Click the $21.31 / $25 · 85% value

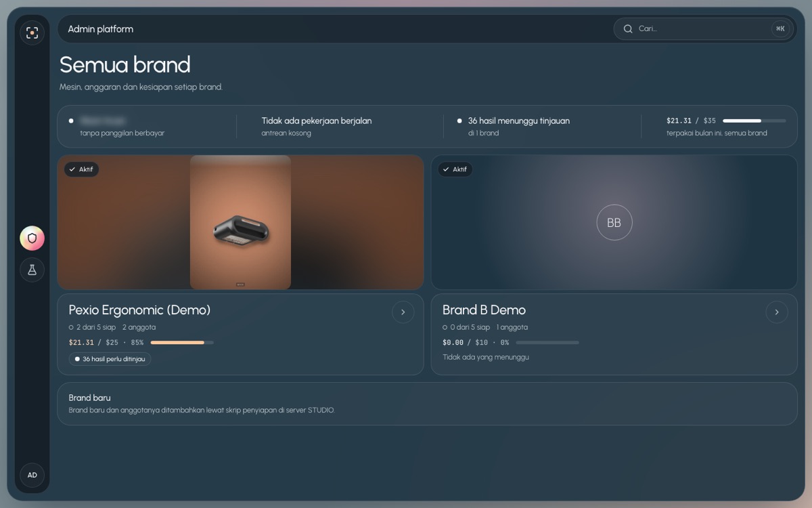click(x=106, y=343)
